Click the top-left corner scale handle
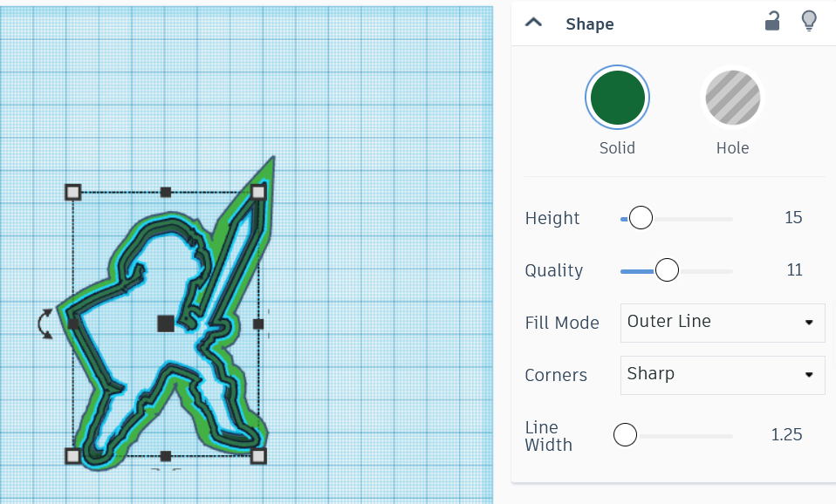The height and width of the screenshot is (504, 836). pos(72,191)
